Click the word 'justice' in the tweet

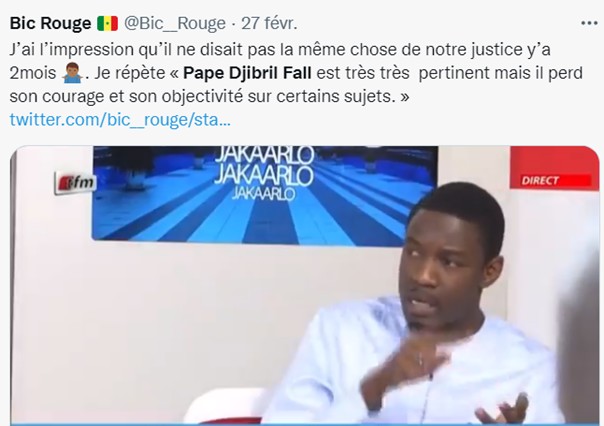[494, 50]
